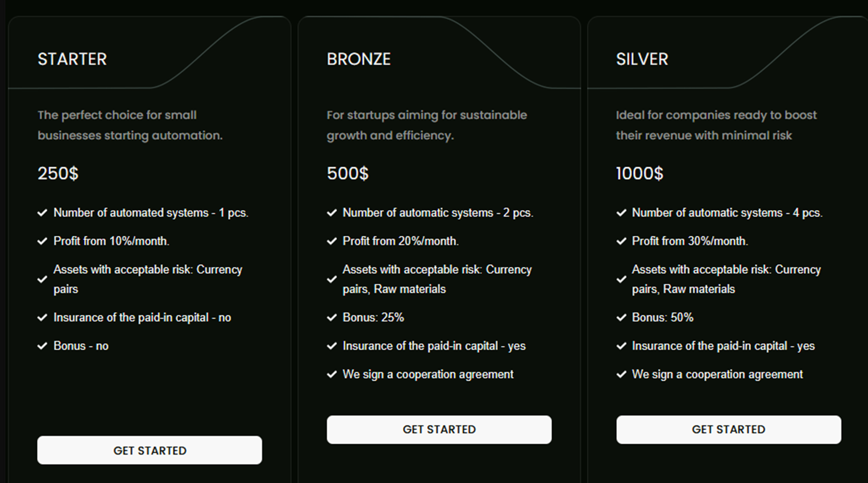Click checkmark beside Silver 'Bonus: 50%'
868x483 pixels.
click(x=621, y=318)
